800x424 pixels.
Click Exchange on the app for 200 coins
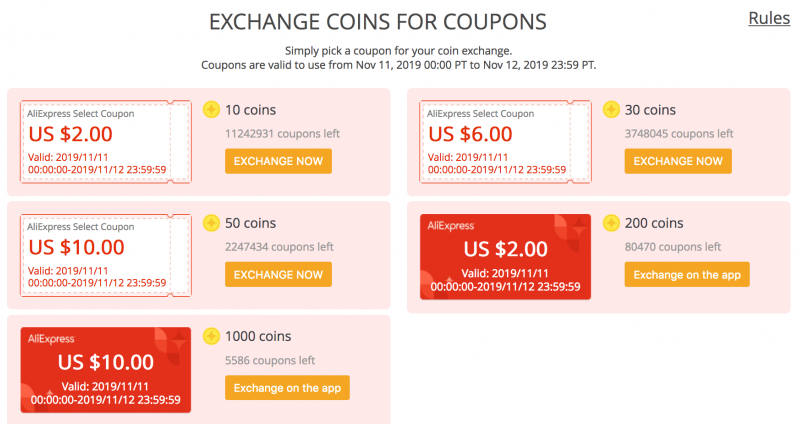[x=687, y=275]
